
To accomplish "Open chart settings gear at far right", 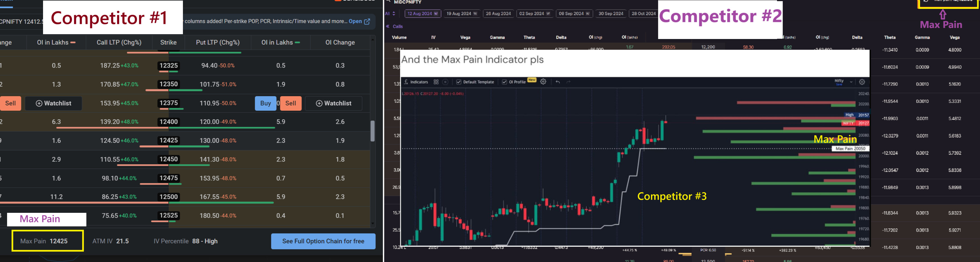I will (x=862, y=82).
